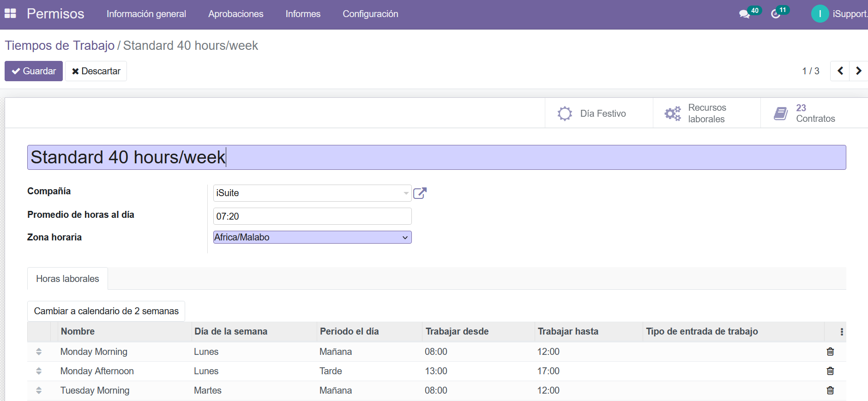Go to next record arrow
Image resolution: width=868 pixels, height=401 pixels.
tap(858, 71)
